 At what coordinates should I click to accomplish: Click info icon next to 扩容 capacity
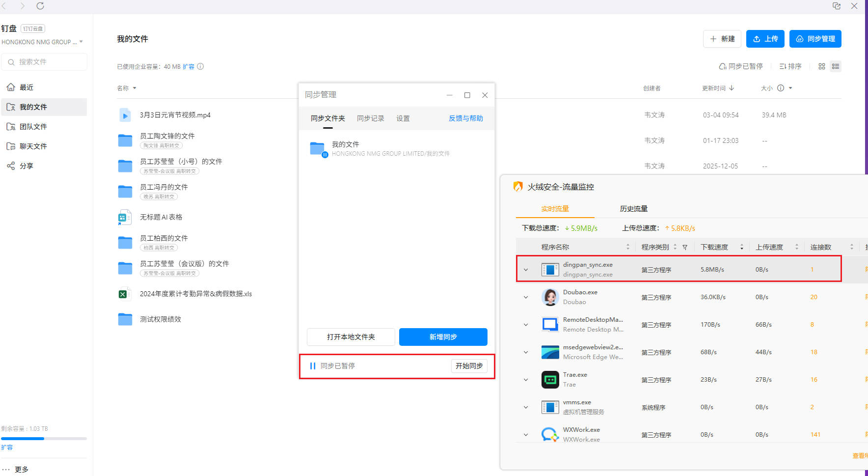(200, 66)
